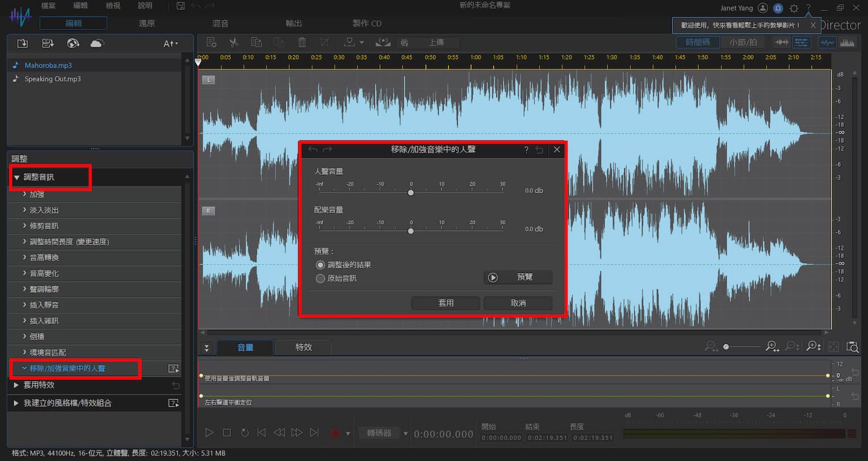Open the marker dropdown arrow in toolbar
The height and width of the screenshot is (461, 868).
[362, 42]
